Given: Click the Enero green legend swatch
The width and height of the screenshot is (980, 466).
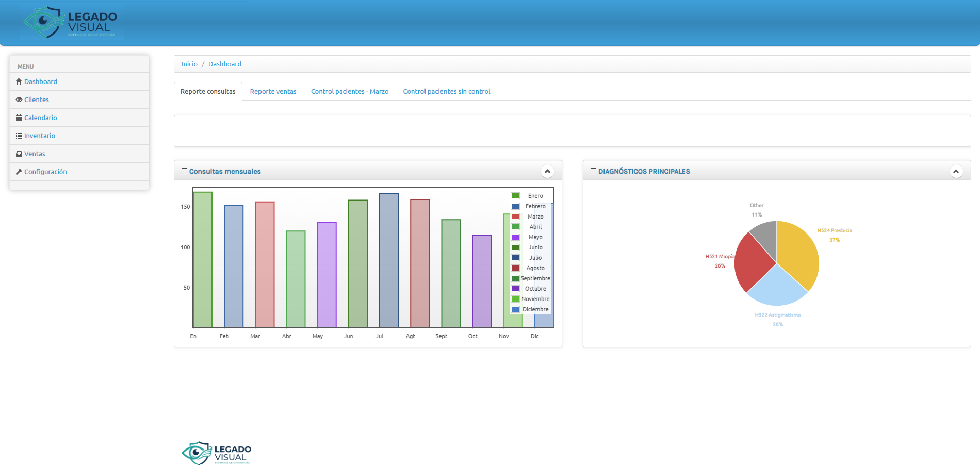Looking at the screenshot, I should coord(515,196).
